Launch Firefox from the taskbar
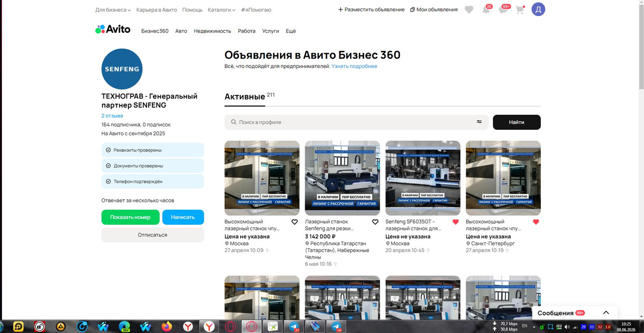This screenshot has height=333, width=644. [167, 326]
